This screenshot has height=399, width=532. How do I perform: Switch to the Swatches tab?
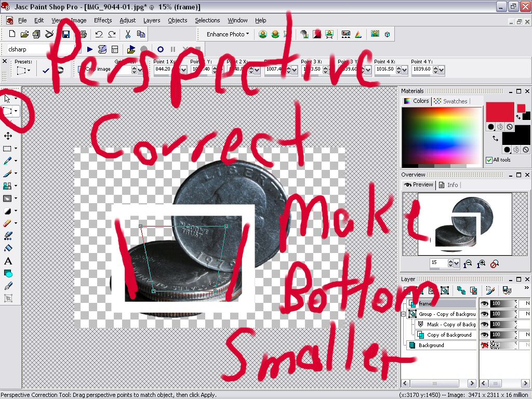450,101
